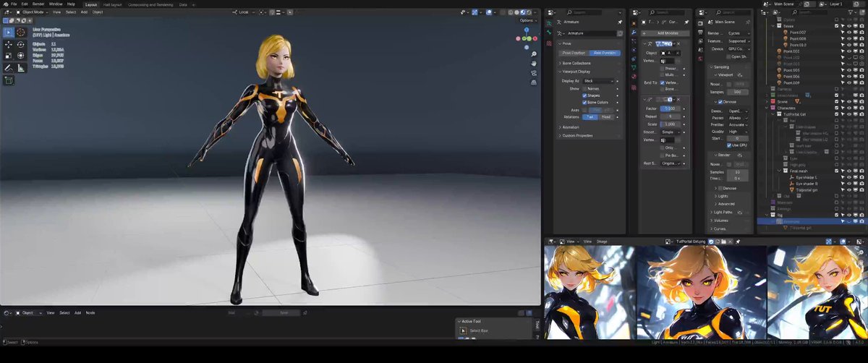This screenshot has width=868, height=363.
Task: Open the Display As Stick dropdown
Action: pos(600,81)
